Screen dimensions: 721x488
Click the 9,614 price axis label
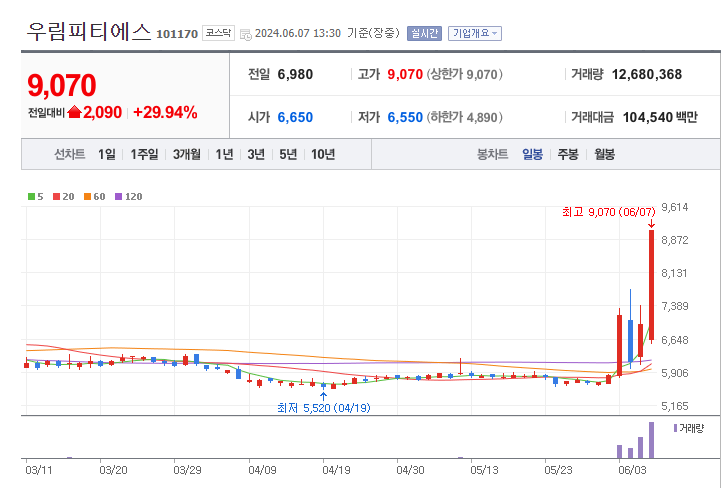(x=675, y=207)
